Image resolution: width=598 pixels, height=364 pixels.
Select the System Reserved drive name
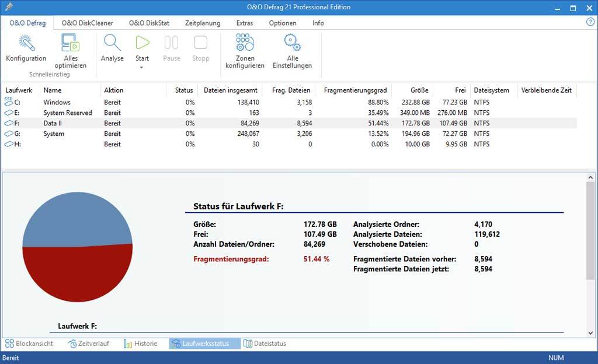tap(68, 113)
